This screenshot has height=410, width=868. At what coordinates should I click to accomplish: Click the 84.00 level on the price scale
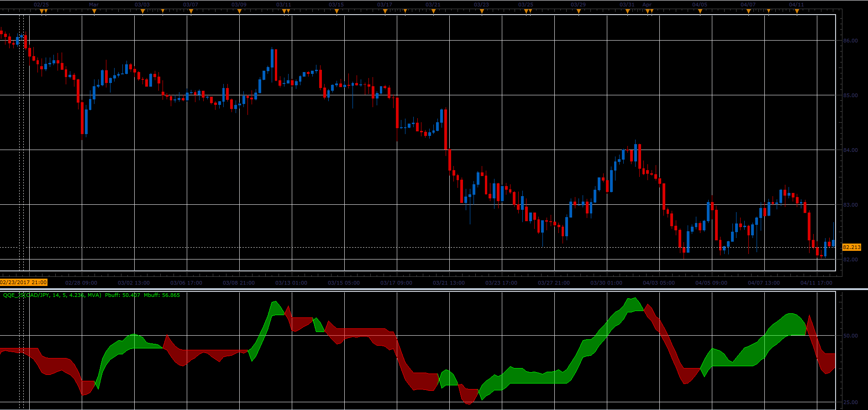tap(851, 150)
